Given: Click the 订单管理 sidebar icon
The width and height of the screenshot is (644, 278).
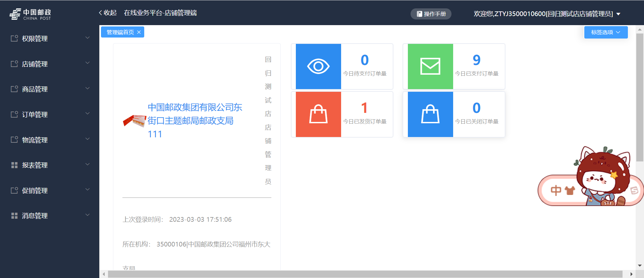Looking at the screenshot, I should [x=14, y=114].
